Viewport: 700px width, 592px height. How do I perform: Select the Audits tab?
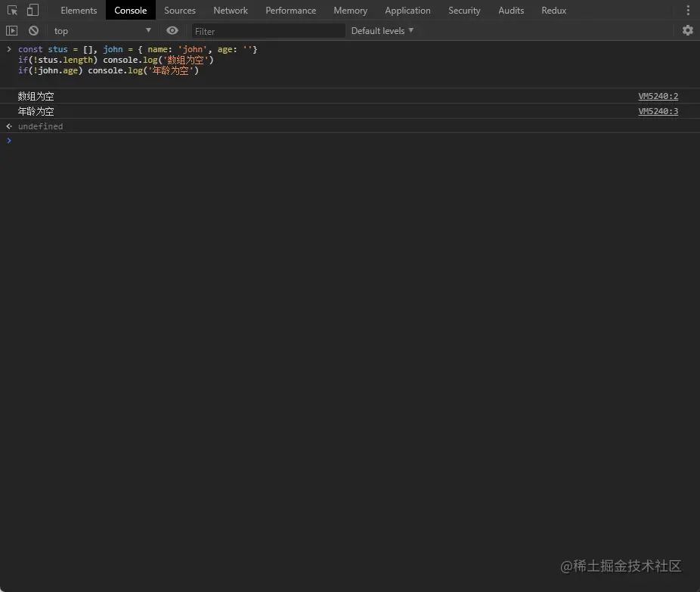511,11
